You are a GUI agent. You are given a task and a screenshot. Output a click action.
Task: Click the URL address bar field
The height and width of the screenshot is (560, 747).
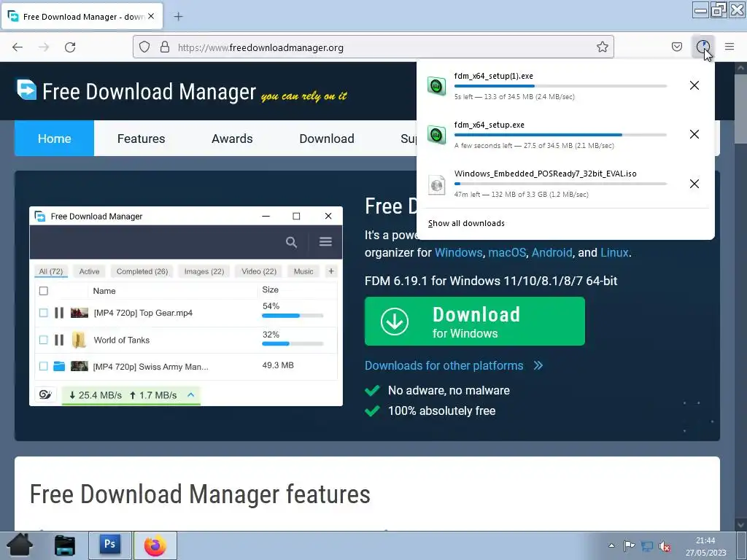pos(373,47)
